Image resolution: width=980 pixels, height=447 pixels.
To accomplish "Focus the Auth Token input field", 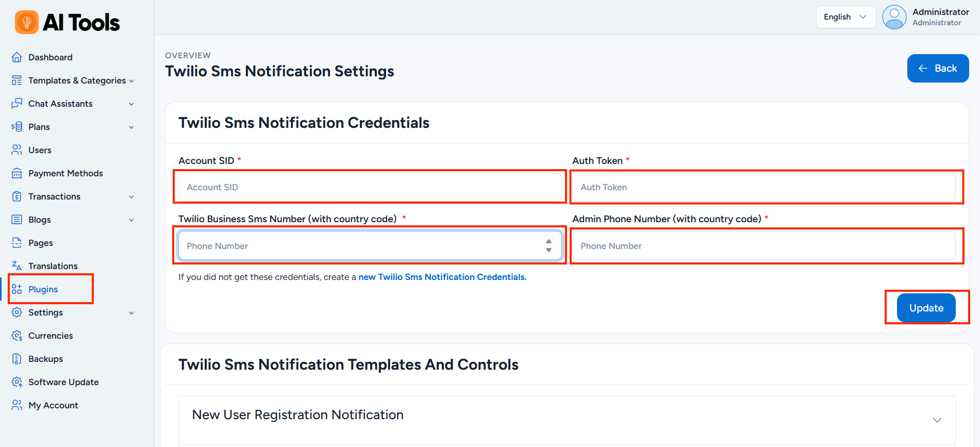I will pyautogui.click(x=763, y=187).
